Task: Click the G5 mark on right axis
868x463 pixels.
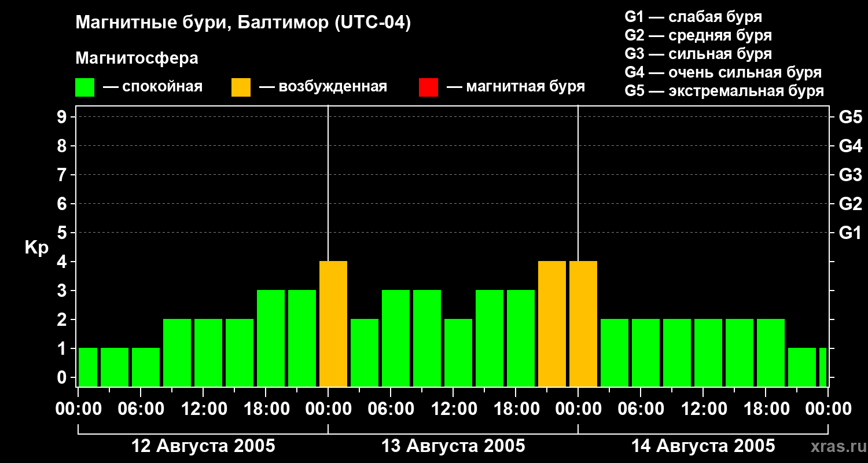Action: click(x=850, y=117)
